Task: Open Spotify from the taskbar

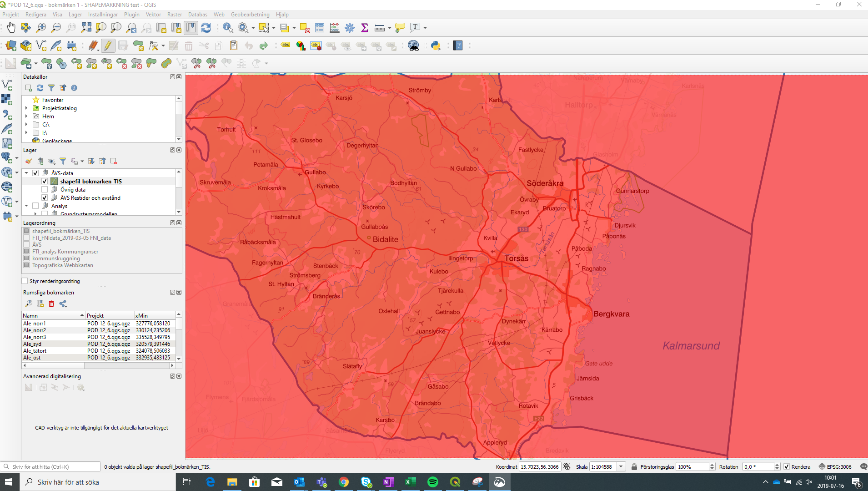Action: (432, 482)
